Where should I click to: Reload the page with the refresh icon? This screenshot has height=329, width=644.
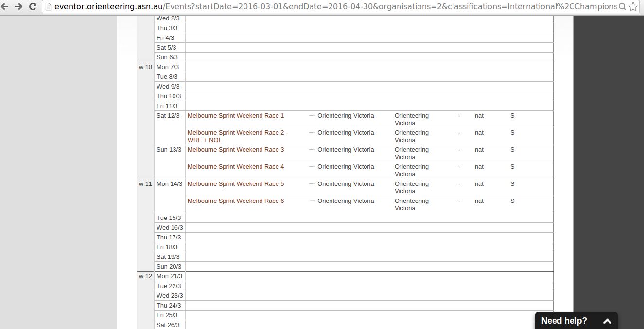point(33,7)
